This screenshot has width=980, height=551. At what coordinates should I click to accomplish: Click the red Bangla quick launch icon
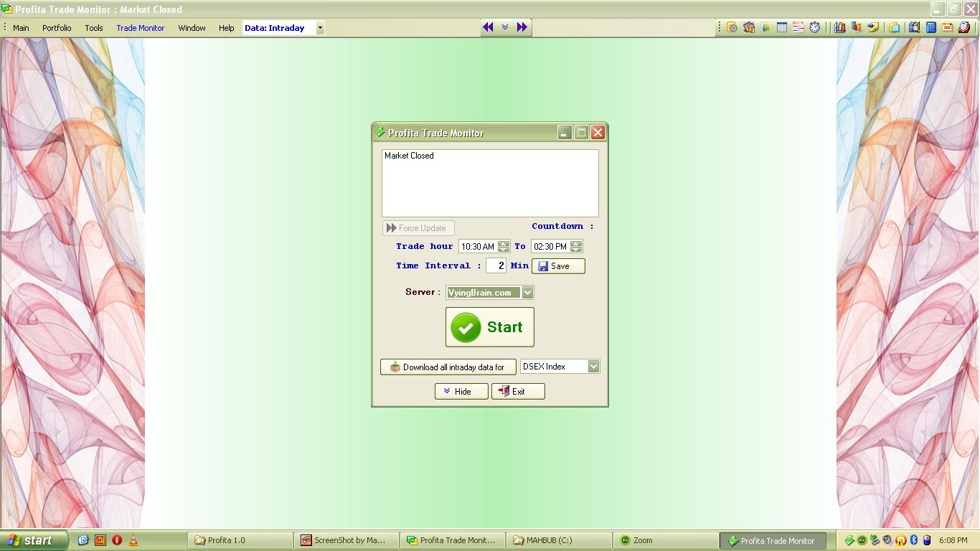100,540
